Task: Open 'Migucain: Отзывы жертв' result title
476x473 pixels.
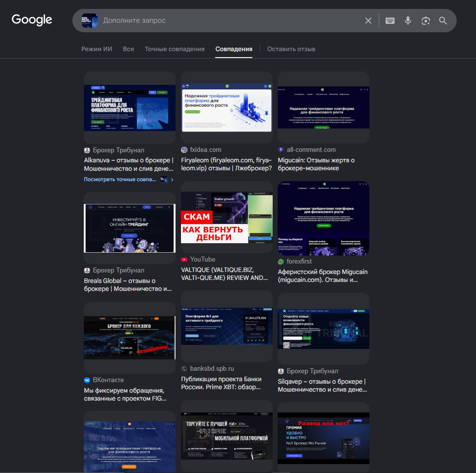Action: pyautogui.click(x=316, y=164)
